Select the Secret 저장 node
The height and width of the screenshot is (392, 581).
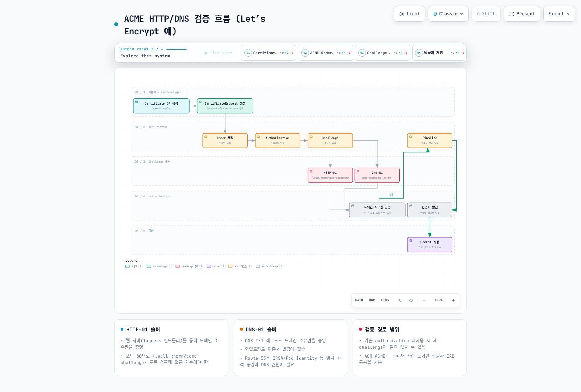(x=430, y=244)
